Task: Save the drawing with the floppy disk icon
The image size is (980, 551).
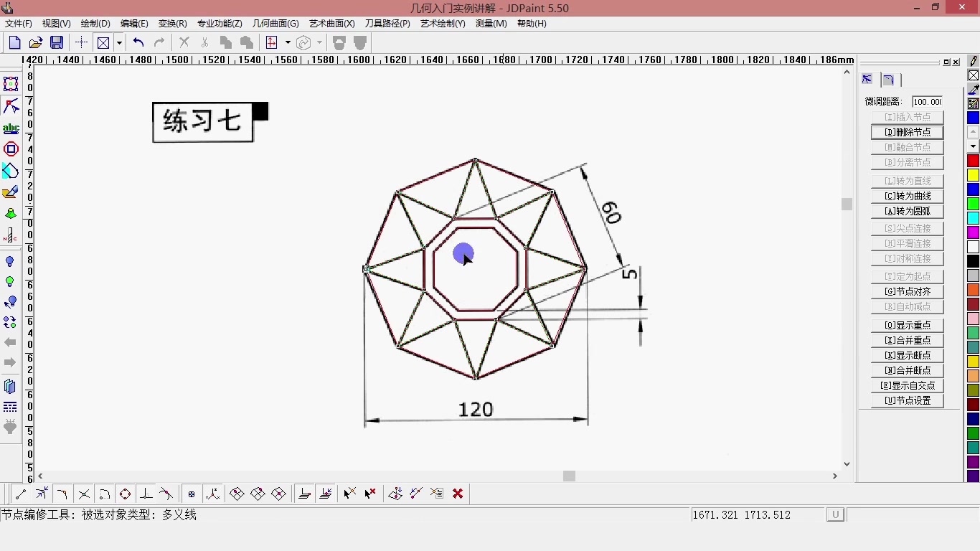Action: (x=57, y=43)
